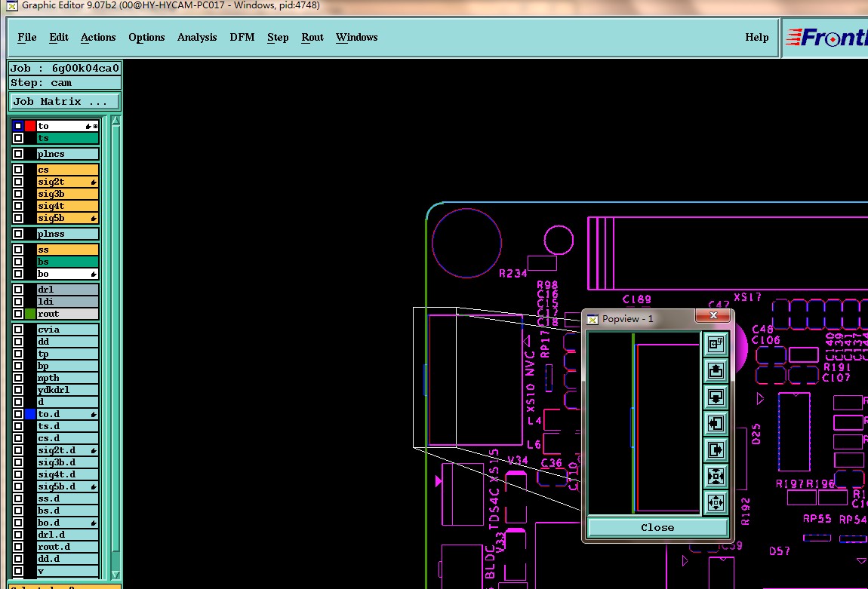The image size is (868, 589).
Task: Click the Popview window system icon
Action: 593,319
